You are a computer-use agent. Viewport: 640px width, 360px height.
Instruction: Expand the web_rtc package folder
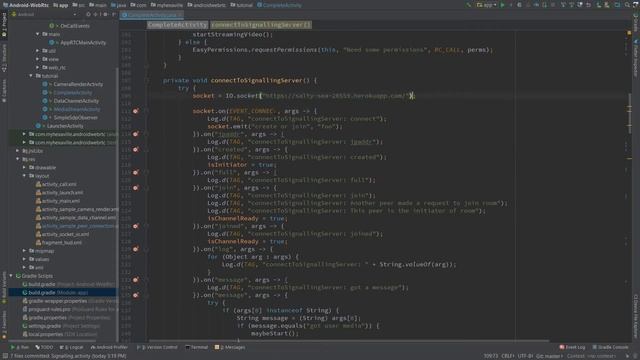(x=38, y=67)
